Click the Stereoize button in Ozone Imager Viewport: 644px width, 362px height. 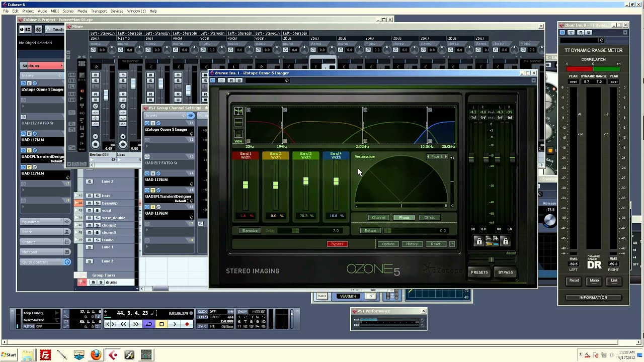pos(250,231)
